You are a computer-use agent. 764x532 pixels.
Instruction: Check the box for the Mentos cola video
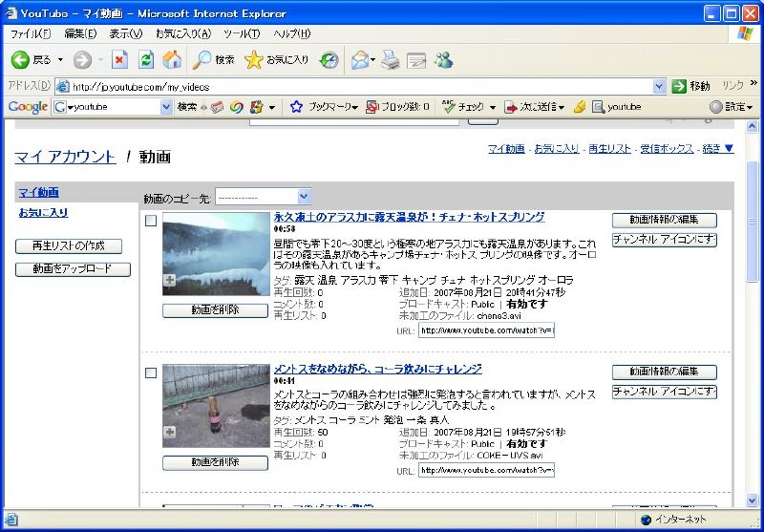tap(151, 372)
